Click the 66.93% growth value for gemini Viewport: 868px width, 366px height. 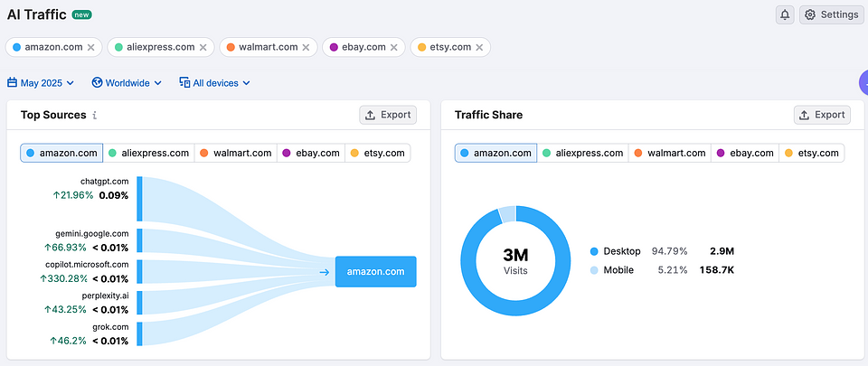point(66,248)
